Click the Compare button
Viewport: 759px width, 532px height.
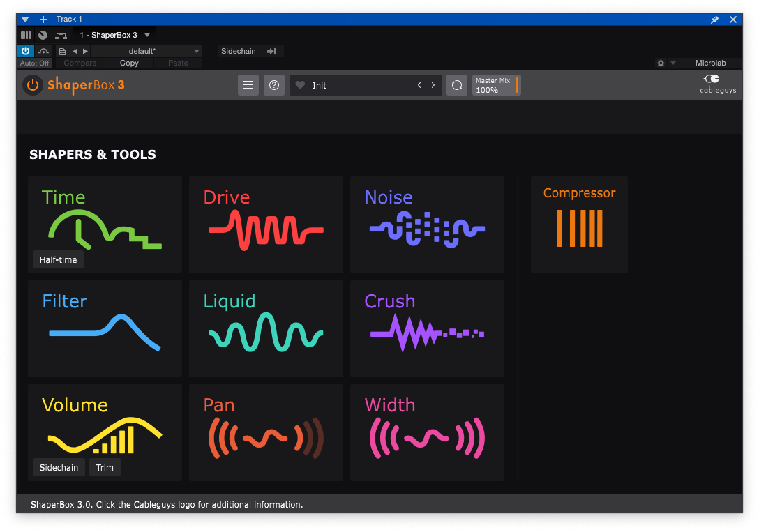click(80, 63)
